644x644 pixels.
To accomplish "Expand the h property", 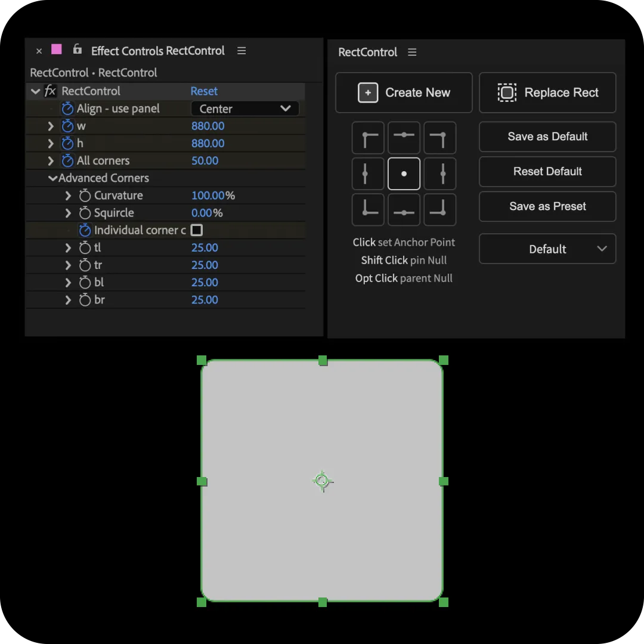I will pos(51,143).
